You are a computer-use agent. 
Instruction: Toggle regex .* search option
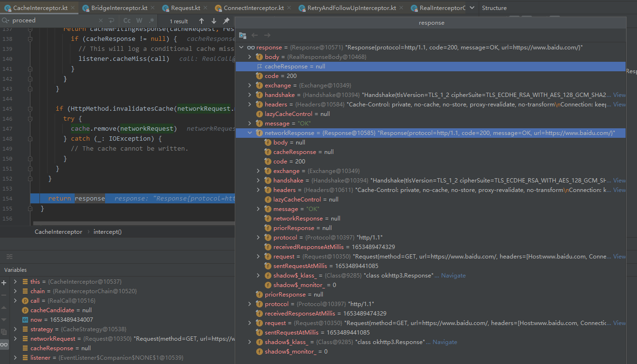151,21
